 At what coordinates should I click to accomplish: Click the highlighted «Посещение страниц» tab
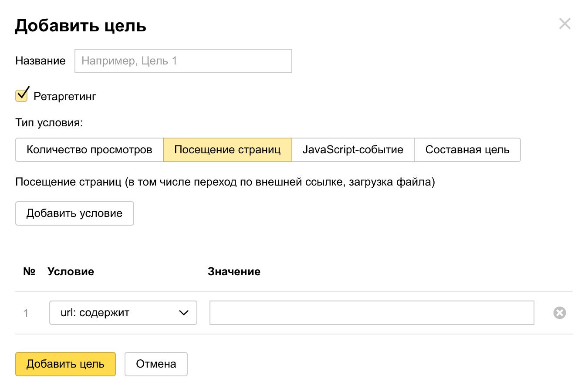click(227, 149)
